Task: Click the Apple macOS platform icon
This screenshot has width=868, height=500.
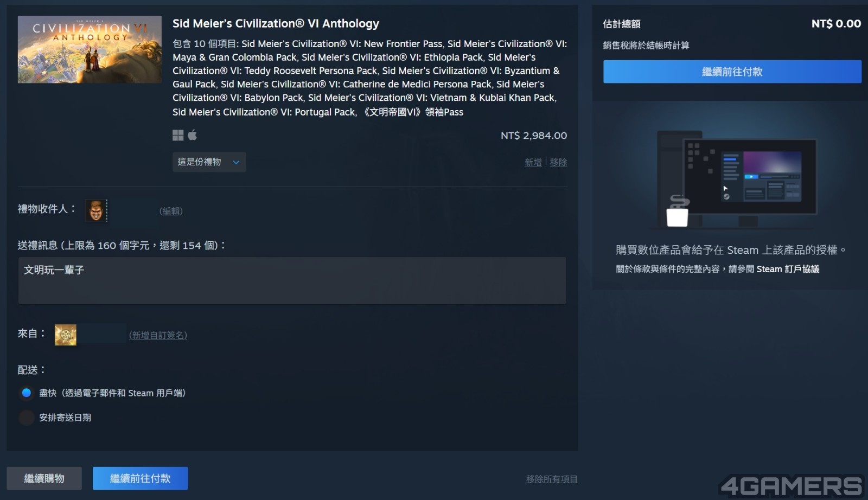Action: pos(192,134)
